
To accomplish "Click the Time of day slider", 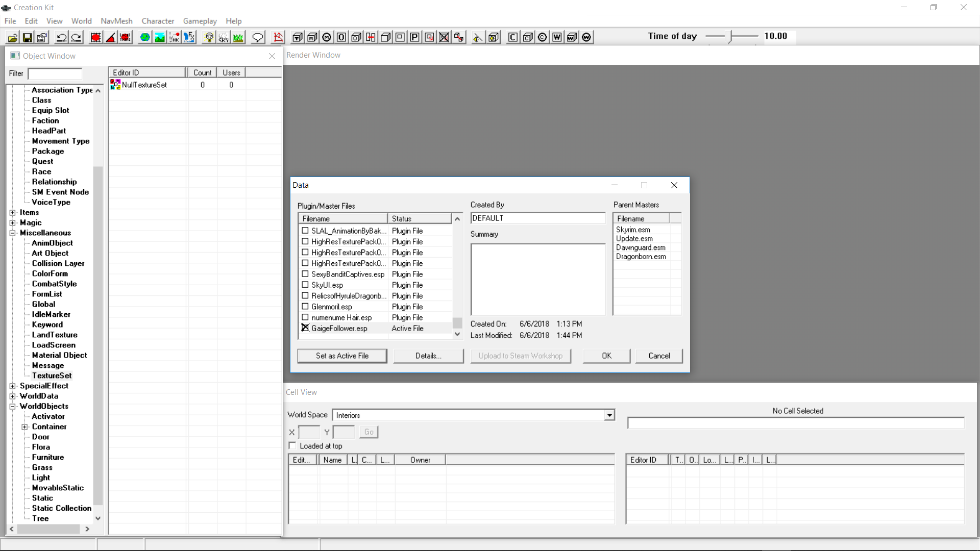I will click(x=732, y=36).
